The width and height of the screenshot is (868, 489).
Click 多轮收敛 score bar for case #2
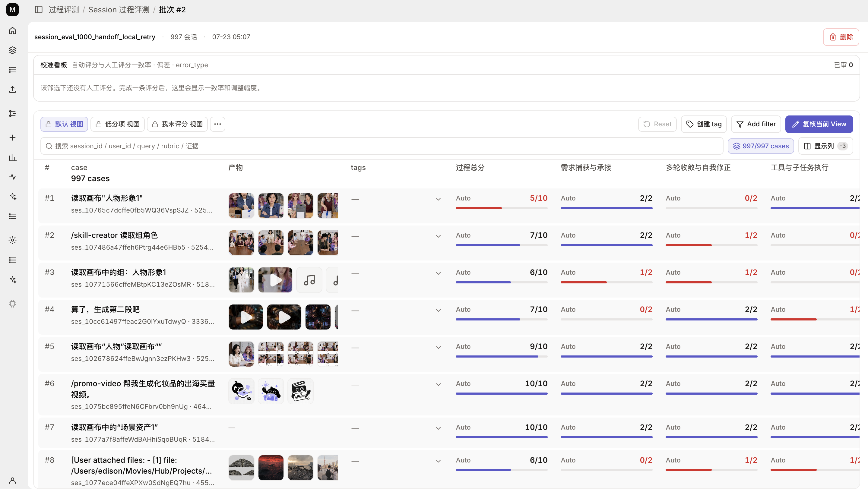pos(711,245)
